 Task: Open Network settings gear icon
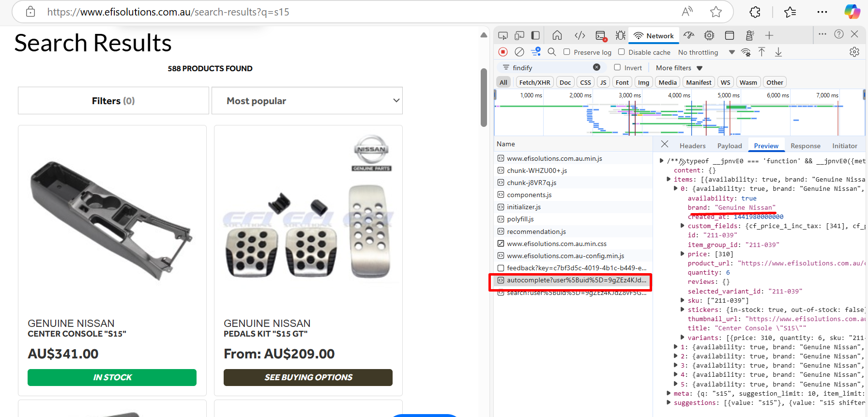tap(854, 52)
